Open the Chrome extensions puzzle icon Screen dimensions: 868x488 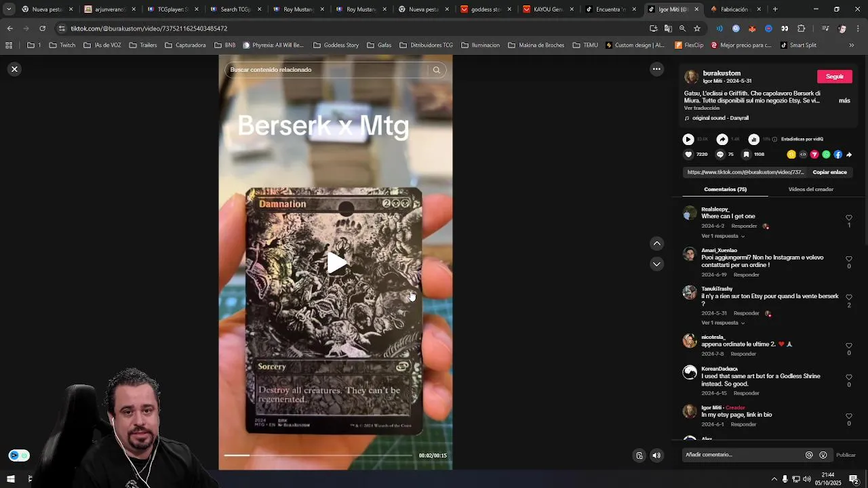[802, 28]
